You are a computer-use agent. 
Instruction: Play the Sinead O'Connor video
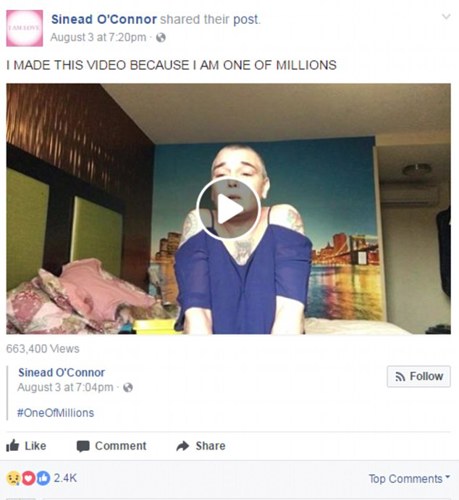tap(228, 209)
